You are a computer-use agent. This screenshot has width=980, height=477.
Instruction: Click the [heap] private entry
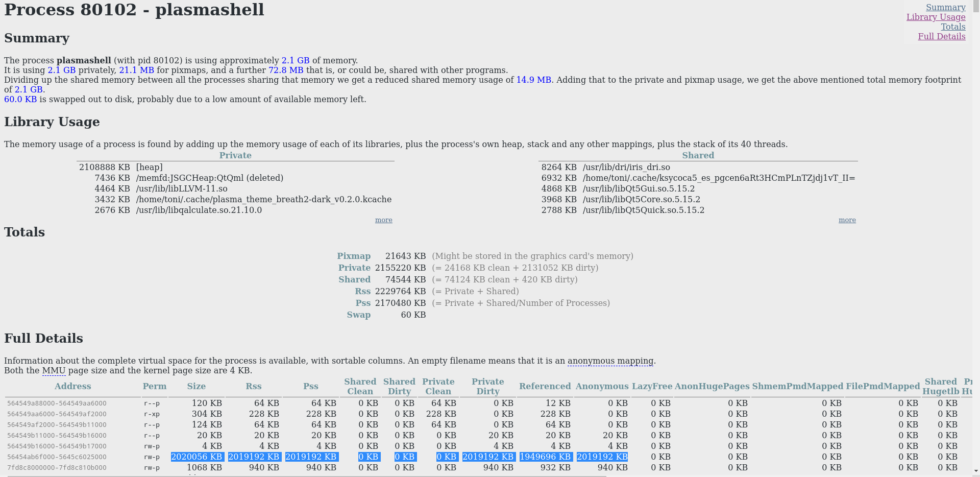pos(149,167)
